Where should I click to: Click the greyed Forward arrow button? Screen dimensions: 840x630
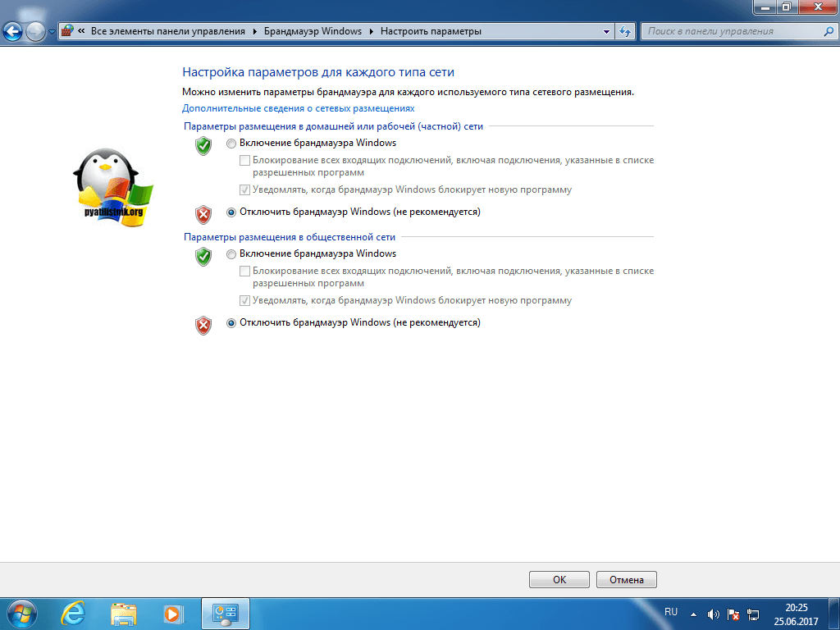[x=36, y=32]
